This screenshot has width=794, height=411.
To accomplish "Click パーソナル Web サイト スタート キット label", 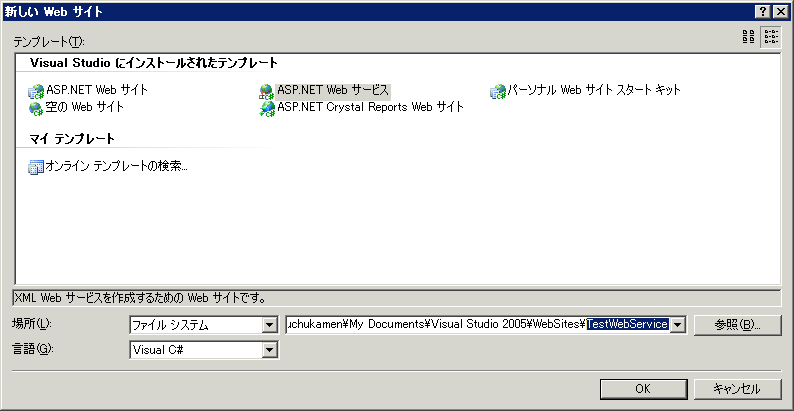I will click(594, 91).
